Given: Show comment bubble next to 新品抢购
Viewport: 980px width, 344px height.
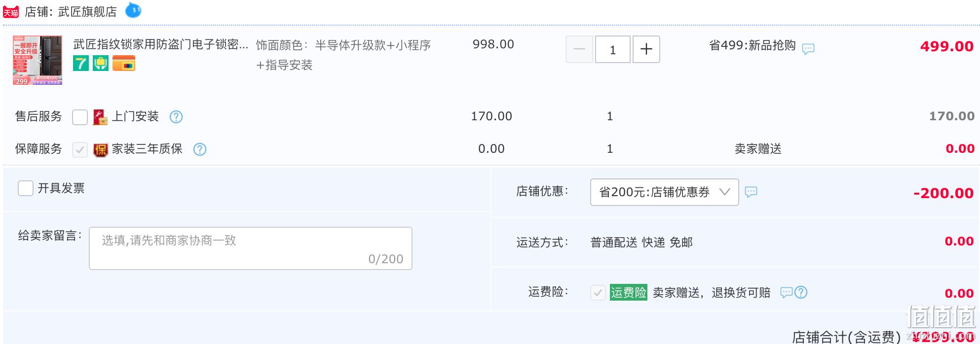Looking at the screenshot, I should click(x=808, y=49).
